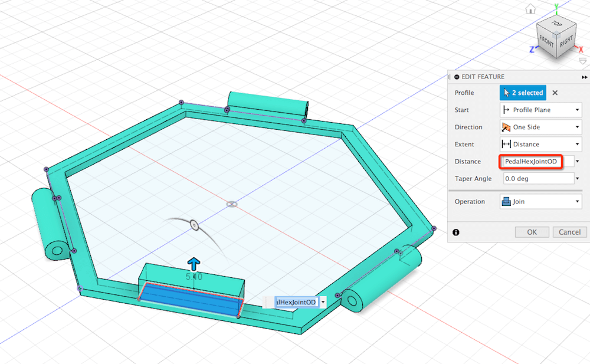Select the RIGHT face on the ViewCube
The width and height of the screenshot is (590, 364).
(x=565, y=42)
